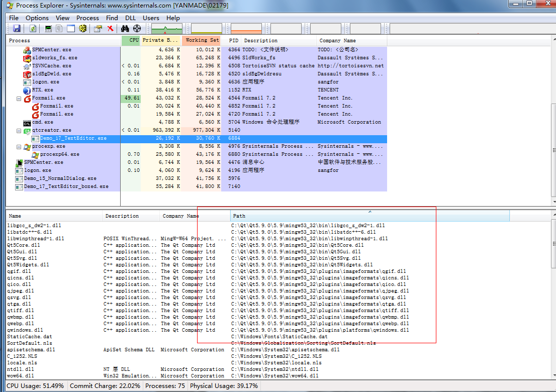Toggle the process tree view icon
The height and width of the screenshot is (392, 556).
pyautogui.click(x=59, y=28)
